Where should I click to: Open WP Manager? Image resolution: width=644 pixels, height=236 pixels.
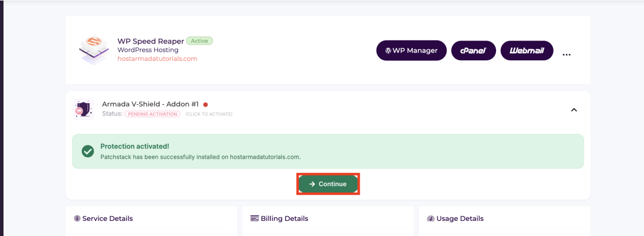[411, 50]
